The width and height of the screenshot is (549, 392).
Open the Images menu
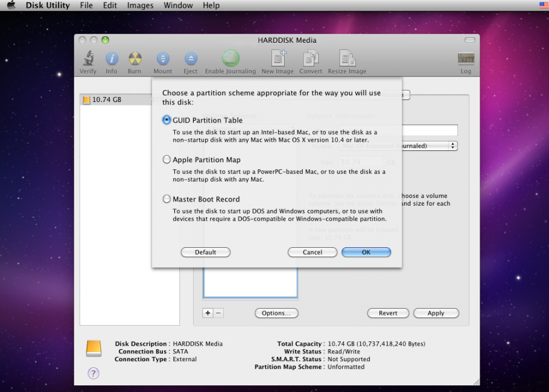point(140,5)
